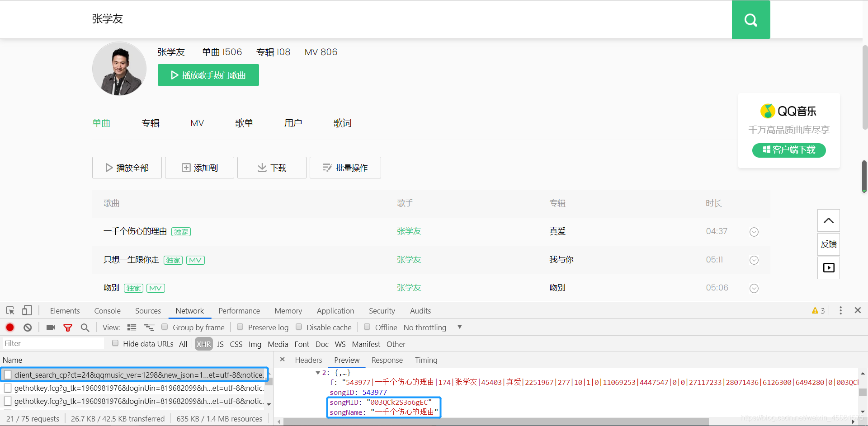
Task: Check the Disable cache checkbox
Action: pyautogui.click(x=299, y=327)
